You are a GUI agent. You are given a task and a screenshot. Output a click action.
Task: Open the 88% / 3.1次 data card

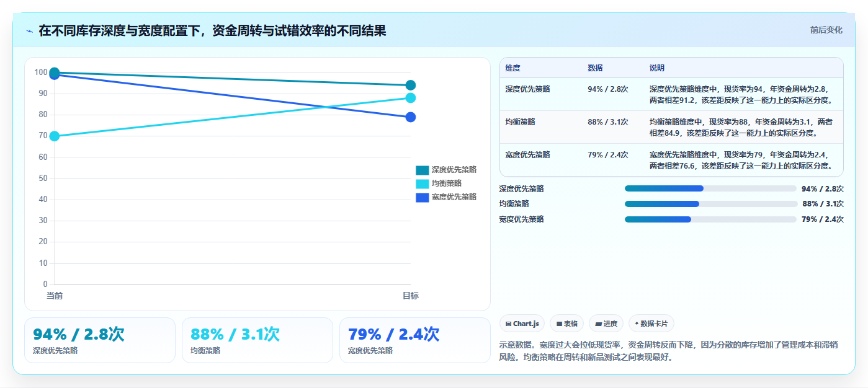pyautogui.click(x=257, y=340)
